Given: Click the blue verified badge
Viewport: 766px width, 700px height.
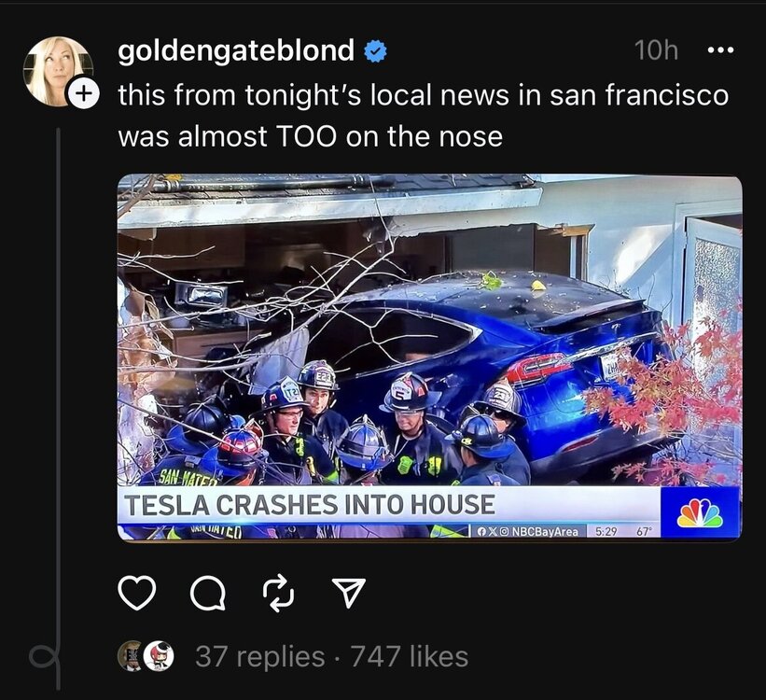Looking at the screenshot, I should click(x=375, y=51).
